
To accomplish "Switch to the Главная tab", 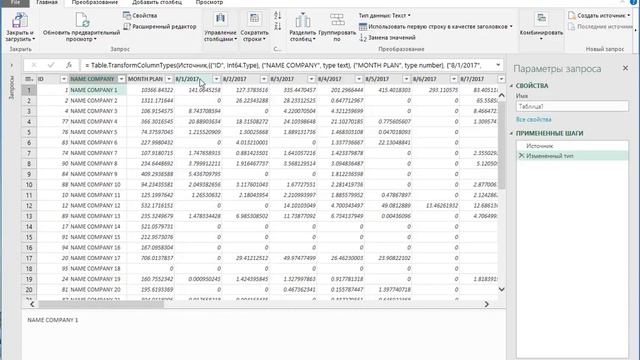I will [x=47, y=2].
